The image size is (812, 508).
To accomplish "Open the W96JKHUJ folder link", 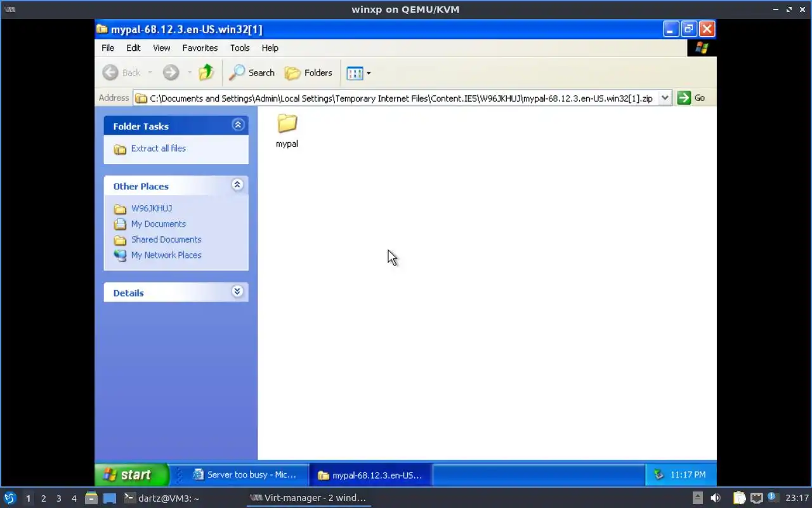I will (x=152, y=208).
